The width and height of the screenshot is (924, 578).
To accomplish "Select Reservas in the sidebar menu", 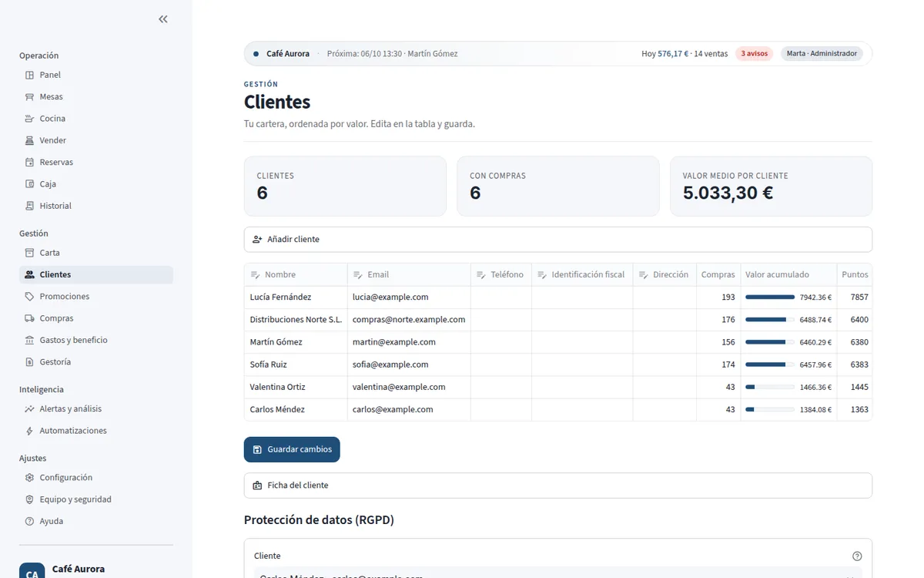I will (x=96, y=163).
